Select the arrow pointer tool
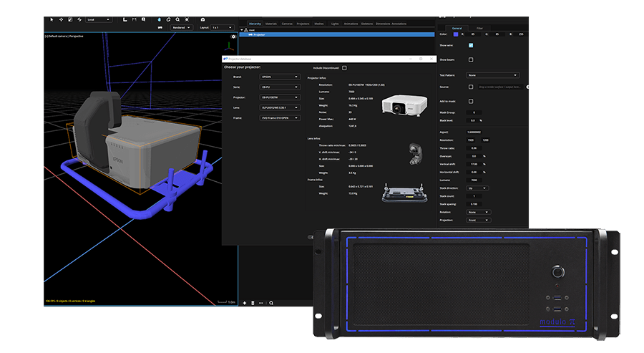Viewport: 644px width, 353px height. click(x=52, y=19)
